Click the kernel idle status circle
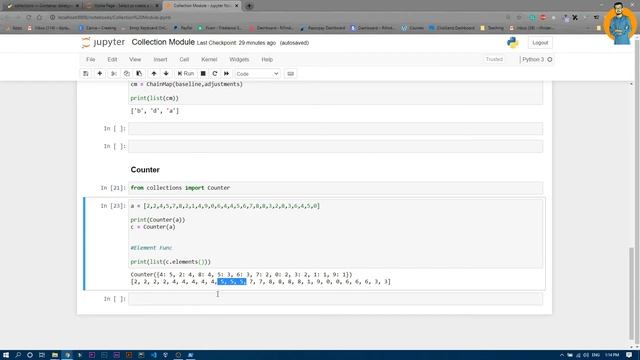Screen dimensions: 640x360 tap(550, 60)
